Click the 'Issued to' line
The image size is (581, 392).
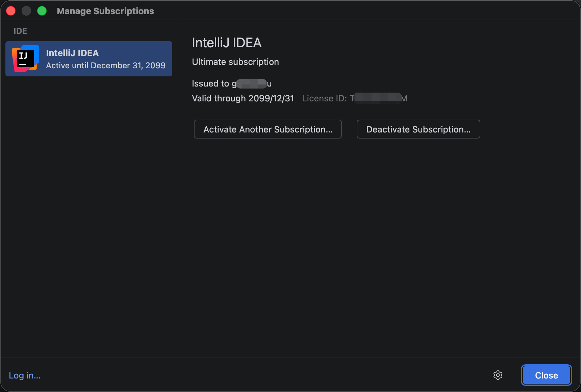232,83
